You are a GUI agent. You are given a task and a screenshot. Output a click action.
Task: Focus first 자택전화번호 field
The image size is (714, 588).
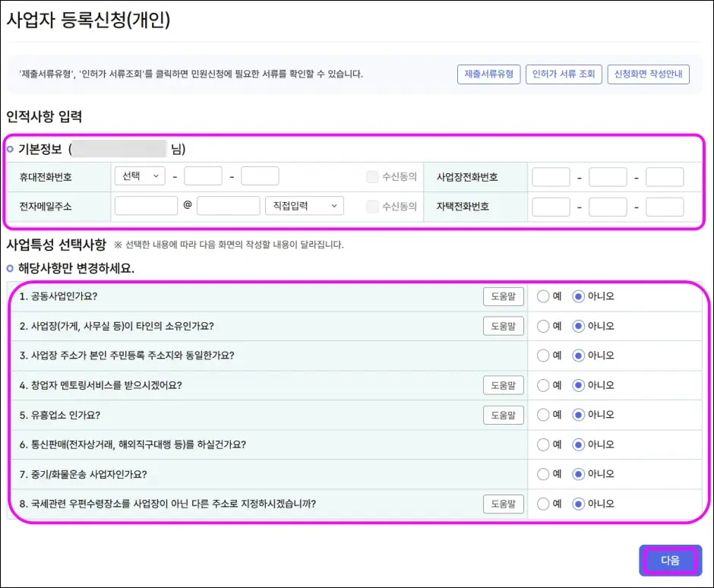pos(551,207)
